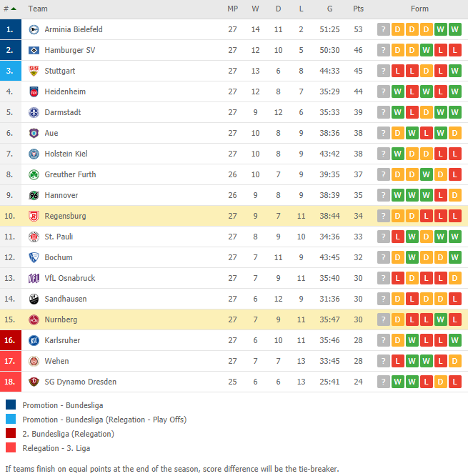Click the Arminia Bielefeld club crest
Image resolution: width=468 pixels, height=476 pixels.
pos(34,29)
